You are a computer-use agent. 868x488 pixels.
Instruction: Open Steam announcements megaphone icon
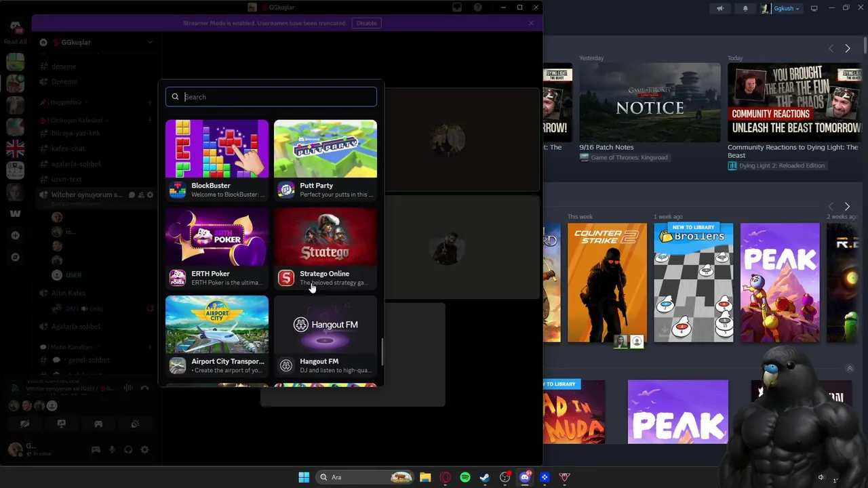(720, 9)
